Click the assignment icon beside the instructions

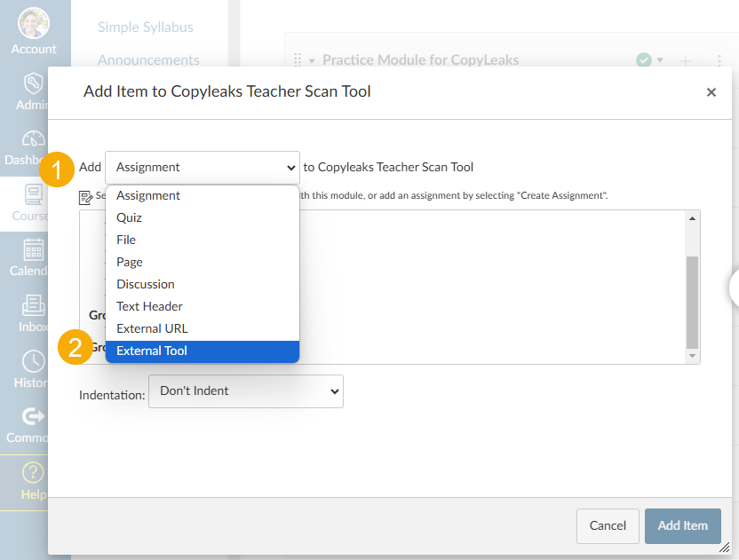click(86, 197)
